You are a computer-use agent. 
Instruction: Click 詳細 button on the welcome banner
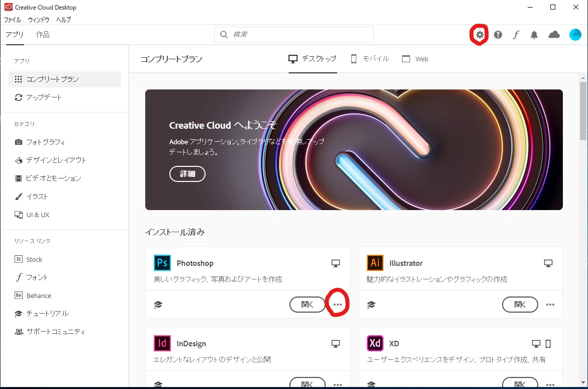pyautogui.click(x=187, y=174)
